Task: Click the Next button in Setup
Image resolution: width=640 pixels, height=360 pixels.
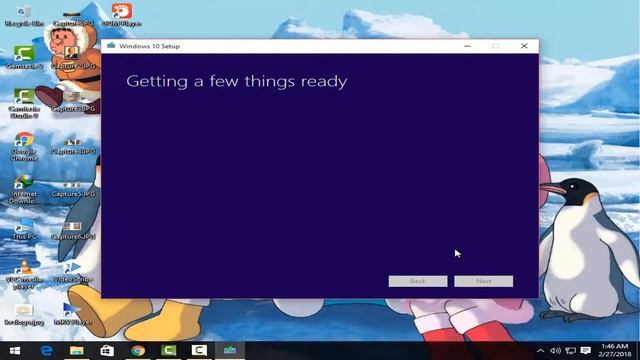Action: [484, 281]
